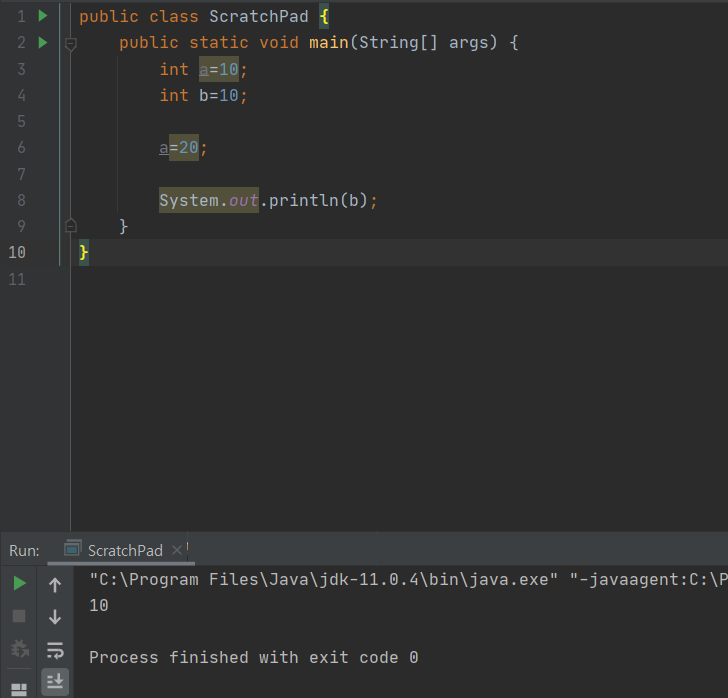Place cursor on 'int a=10;' statement
The image size is (728, 698).
203,69
